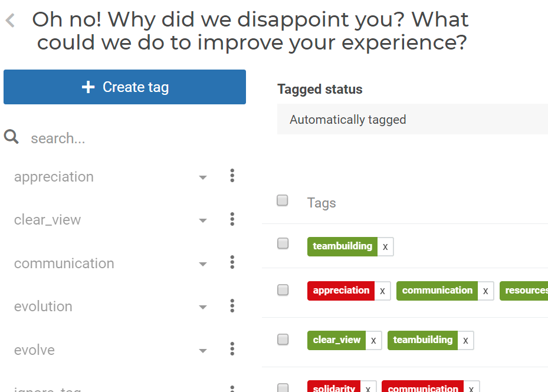Toggle the select-all checkbox beside Tags header

pos(283,200)
